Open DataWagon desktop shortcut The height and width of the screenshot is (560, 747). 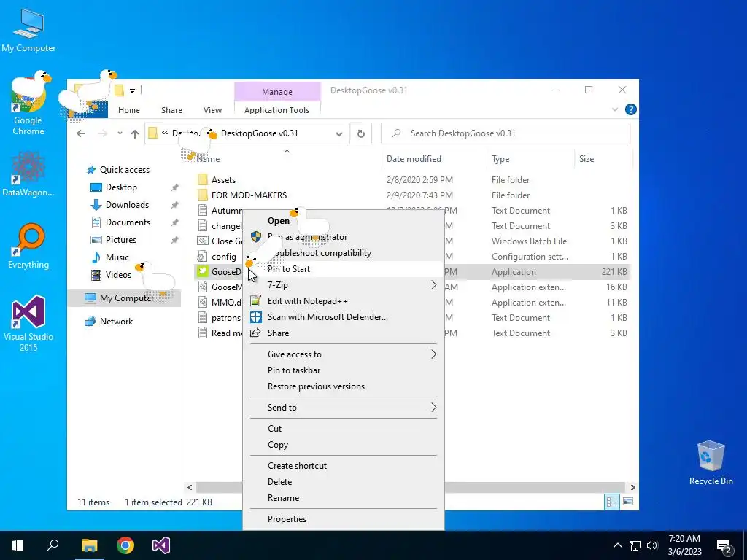pyautogui.click(x=28, y=174)
